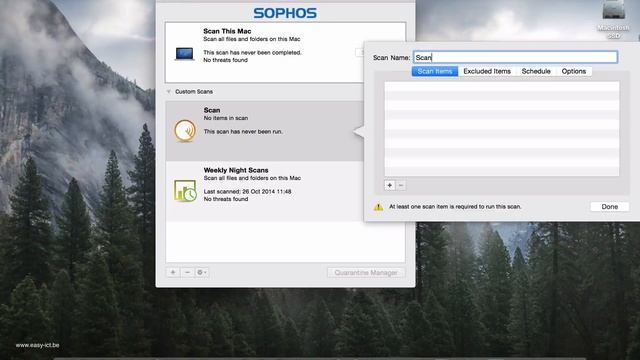Switch to the Excluded Items tab

point(487,71)
